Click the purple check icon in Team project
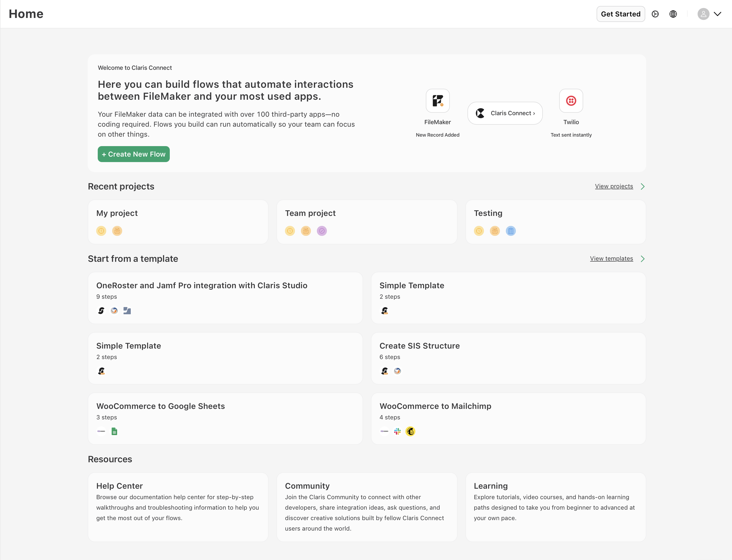 click(321, 231)
